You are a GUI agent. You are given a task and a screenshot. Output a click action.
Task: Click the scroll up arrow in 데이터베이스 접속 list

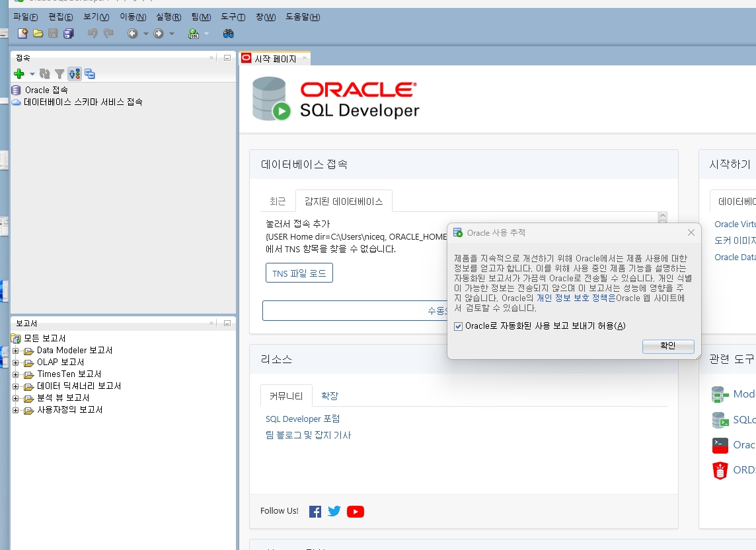(x=663, y=216)
